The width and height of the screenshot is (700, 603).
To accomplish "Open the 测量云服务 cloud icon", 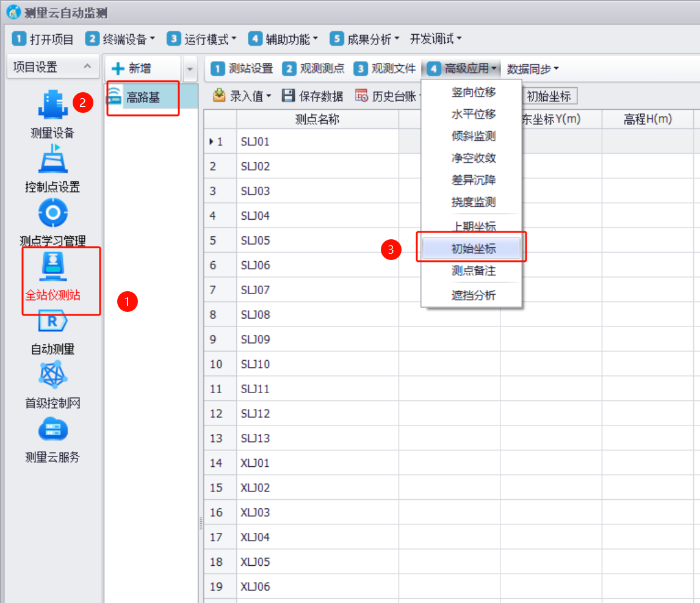I will click(x=52, y=429).
